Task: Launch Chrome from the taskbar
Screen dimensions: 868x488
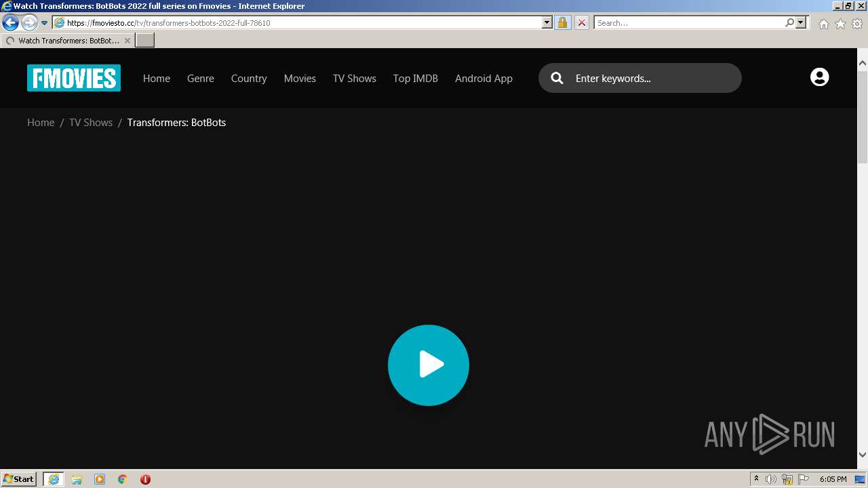Action: coord(123,479)
